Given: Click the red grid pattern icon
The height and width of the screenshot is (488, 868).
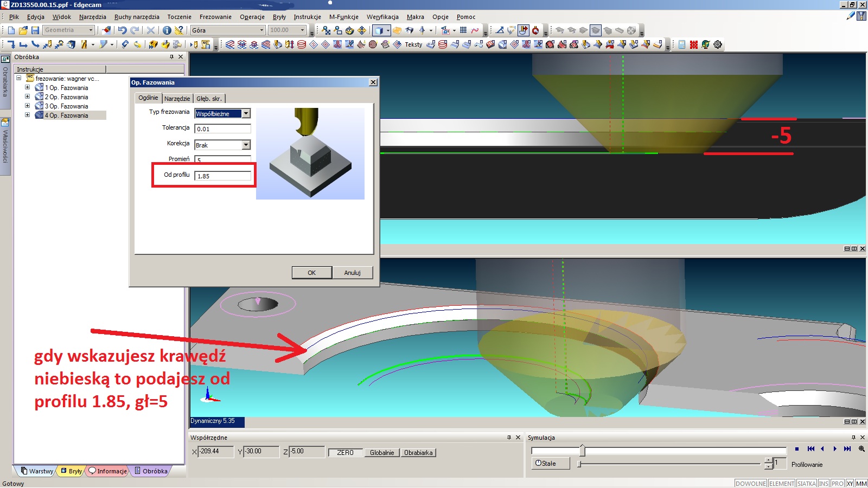Looking at the screenshot, I should coord(694,44).
